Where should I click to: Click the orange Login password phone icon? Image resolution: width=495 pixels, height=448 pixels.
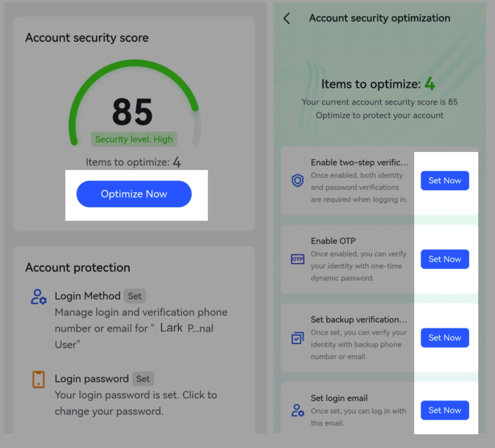(x=38, y=380)
